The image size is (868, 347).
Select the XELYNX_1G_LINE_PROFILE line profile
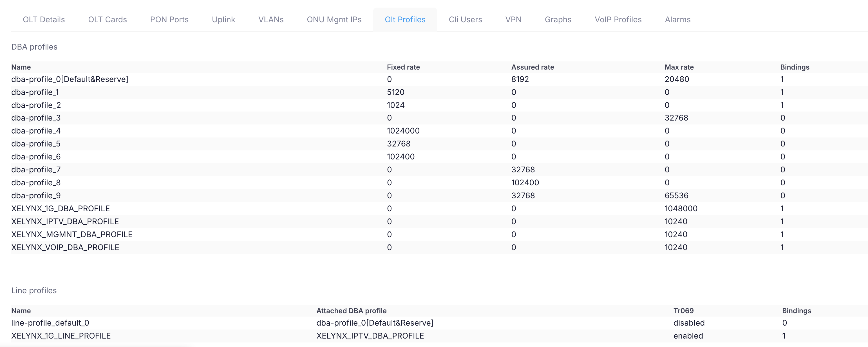61,336
